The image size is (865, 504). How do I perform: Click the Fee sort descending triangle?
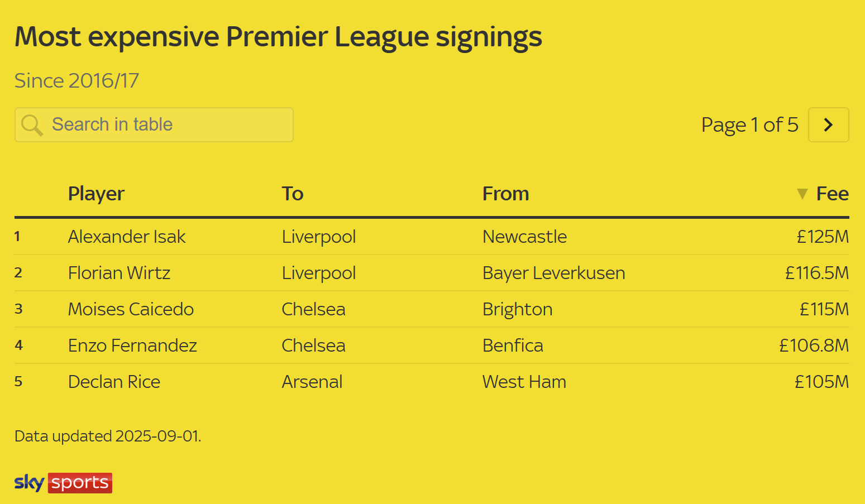pyautogui.click(x=802, y=194)
